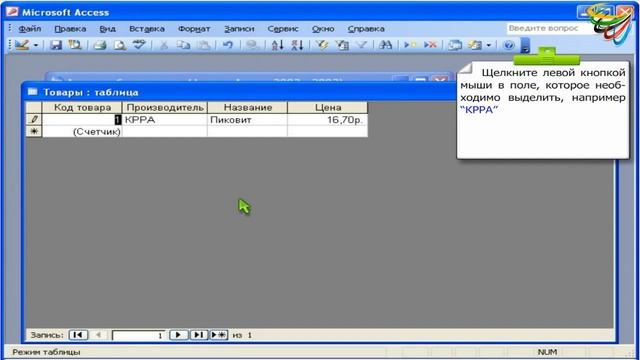Click the Insert Hyperlink globe icon
Viewport: 640px width, 360px height.
click(x=252, y=45)
